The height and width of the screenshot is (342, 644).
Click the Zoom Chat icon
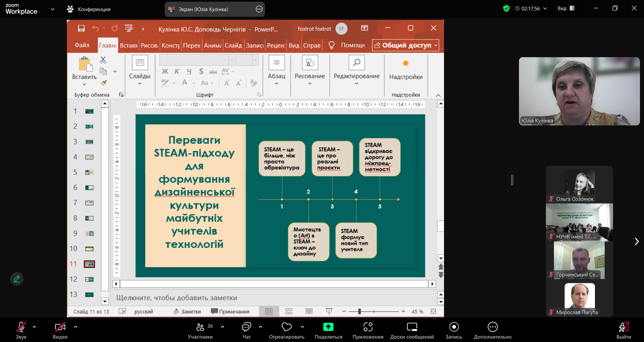pyautogui.click(x=246, y=327)
